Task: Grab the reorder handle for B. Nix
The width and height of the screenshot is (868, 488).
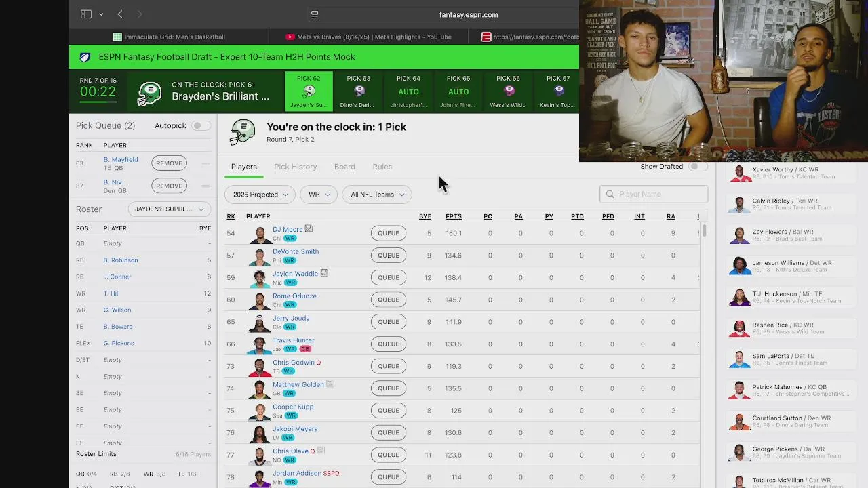Action: pyautogui.click(x=205, y=186)
